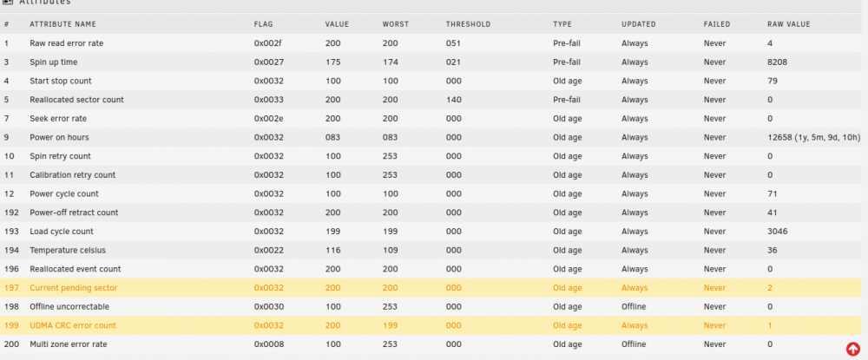Click flag 0x002f for Raw read error rate
Viewport: 868px width, 360px height.
268,43
